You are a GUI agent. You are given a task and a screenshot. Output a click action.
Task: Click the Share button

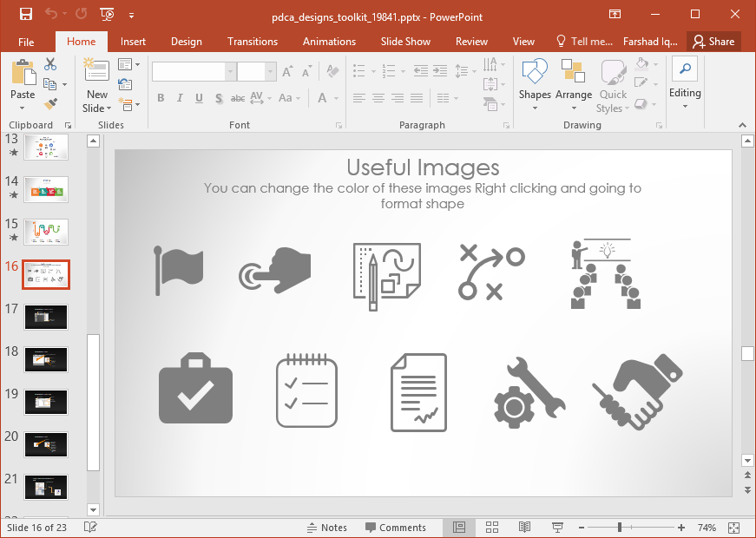pos(713,41)
